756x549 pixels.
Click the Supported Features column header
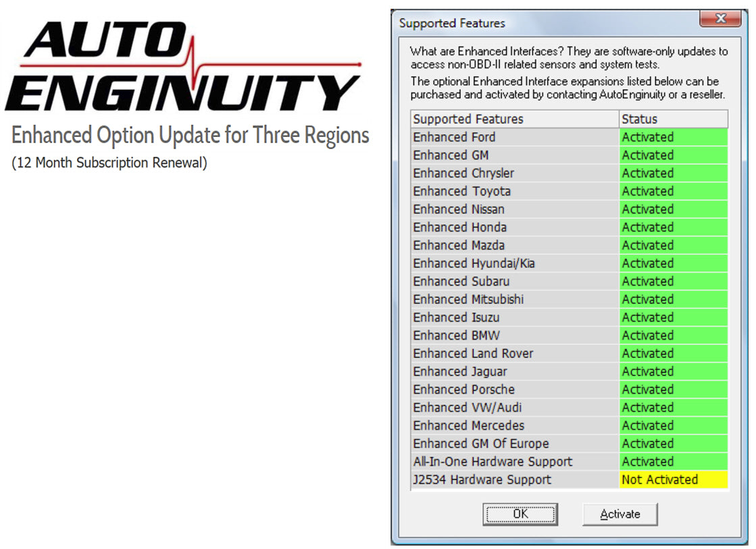[515, 119]
